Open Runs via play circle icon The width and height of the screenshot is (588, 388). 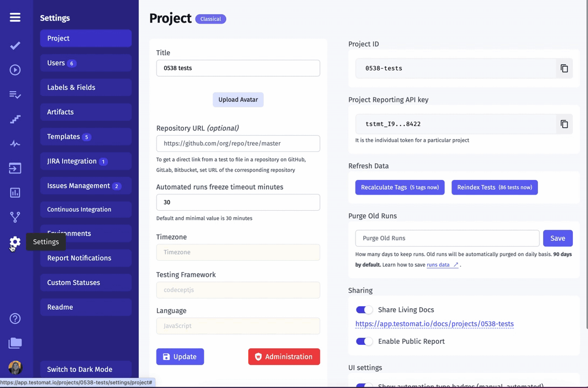point(15,70)
